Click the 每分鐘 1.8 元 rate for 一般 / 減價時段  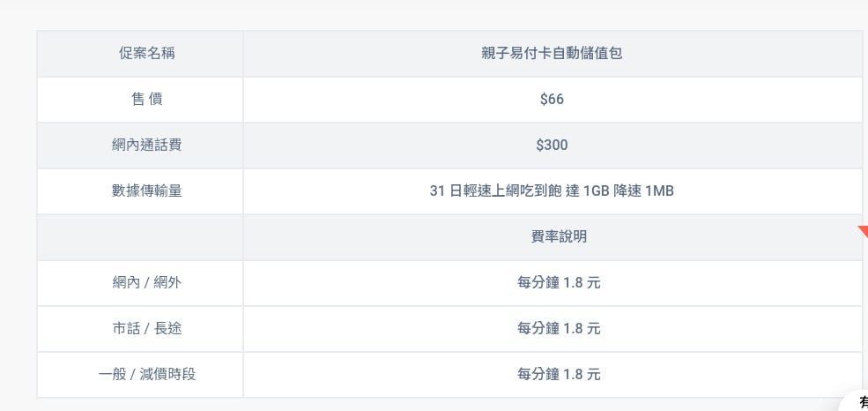559,375
